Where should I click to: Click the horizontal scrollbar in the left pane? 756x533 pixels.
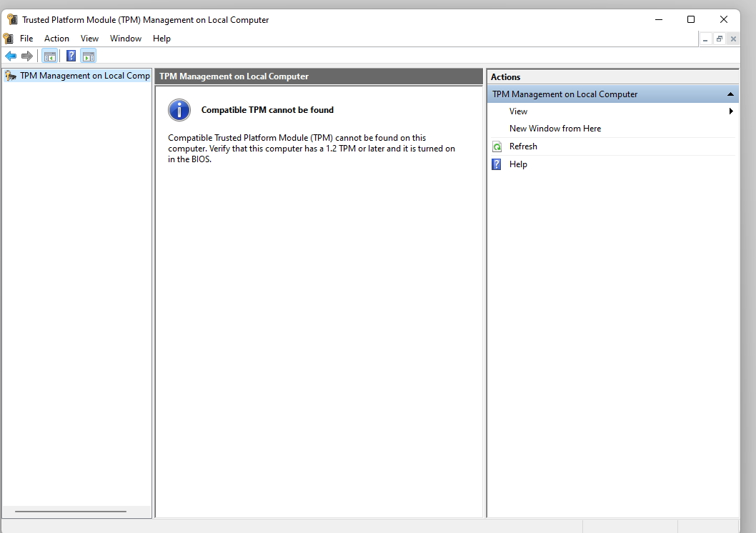[69, 511]
